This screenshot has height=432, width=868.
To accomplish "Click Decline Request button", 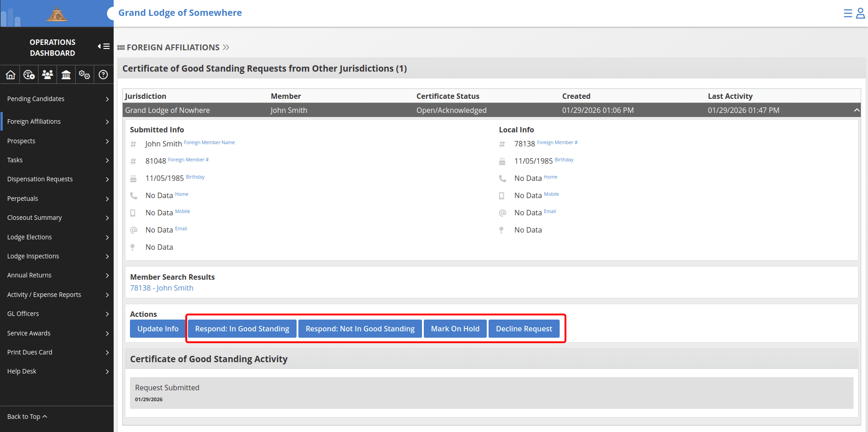I will [524, 329].
